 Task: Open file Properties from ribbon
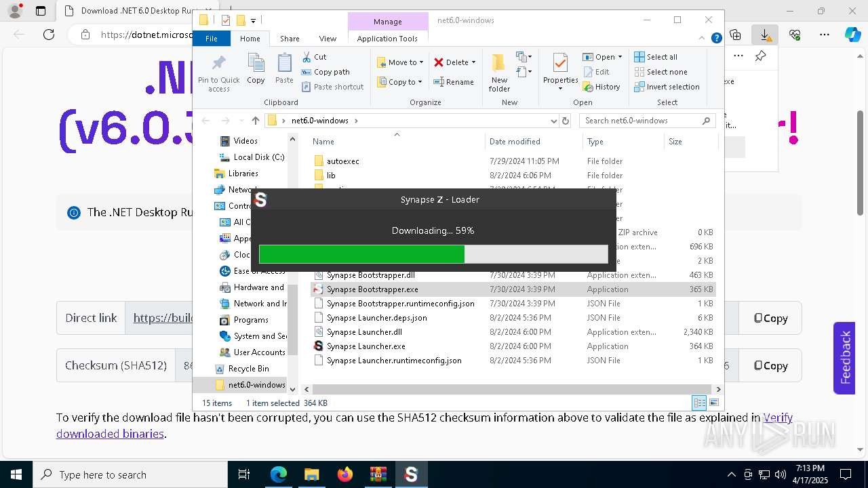coord(560,73)
